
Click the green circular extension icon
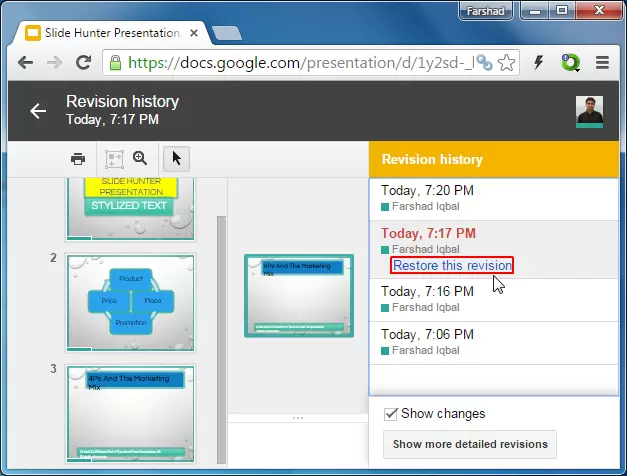point(570,62)
